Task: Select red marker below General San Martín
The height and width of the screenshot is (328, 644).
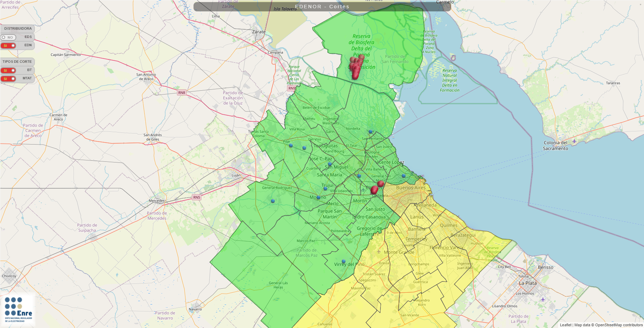Action: (x=380, y=184)
